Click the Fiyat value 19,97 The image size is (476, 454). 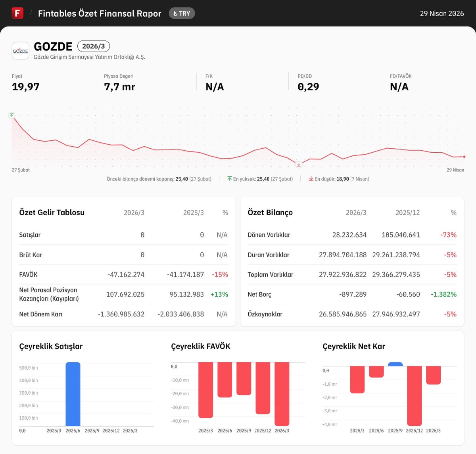coord(26,87)
